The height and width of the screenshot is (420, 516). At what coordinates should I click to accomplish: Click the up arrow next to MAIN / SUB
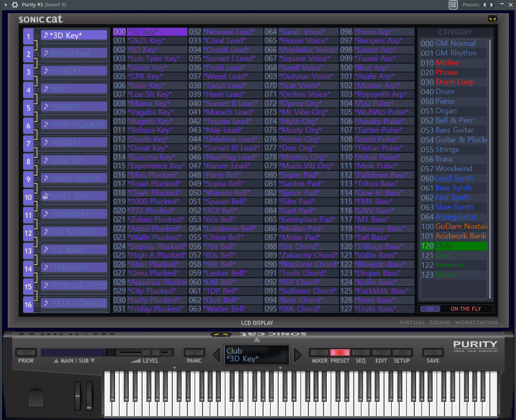(x=56, y=361)
